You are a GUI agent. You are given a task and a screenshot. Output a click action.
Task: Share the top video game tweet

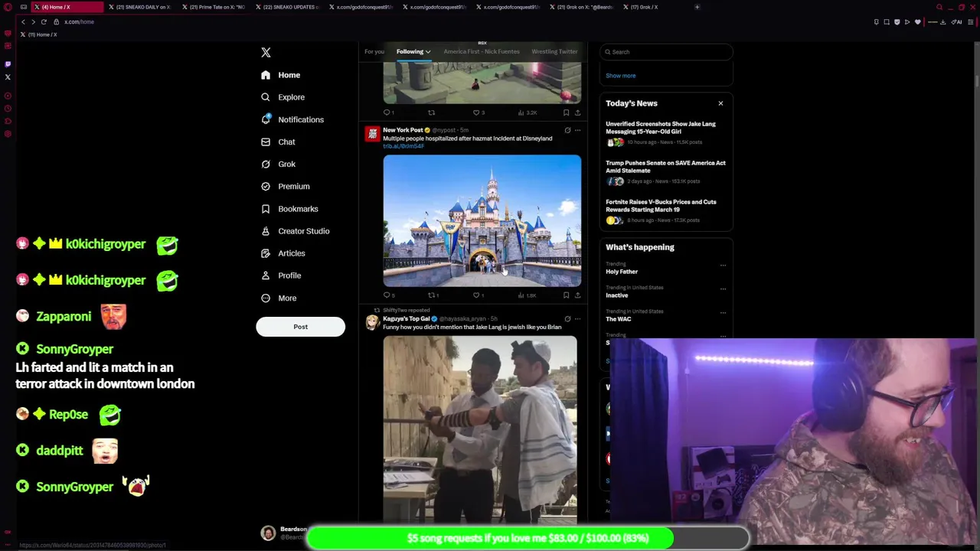577,112
